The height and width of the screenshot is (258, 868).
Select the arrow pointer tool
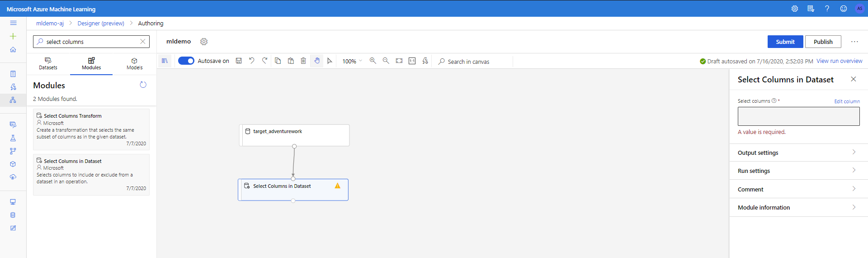pos(330,61)
